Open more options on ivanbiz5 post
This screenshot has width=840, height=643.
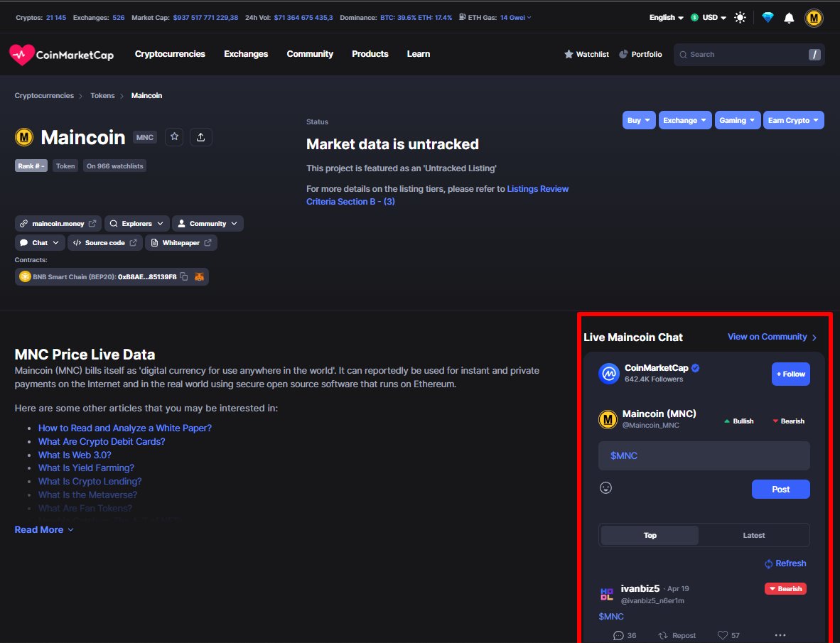[780, 635]
